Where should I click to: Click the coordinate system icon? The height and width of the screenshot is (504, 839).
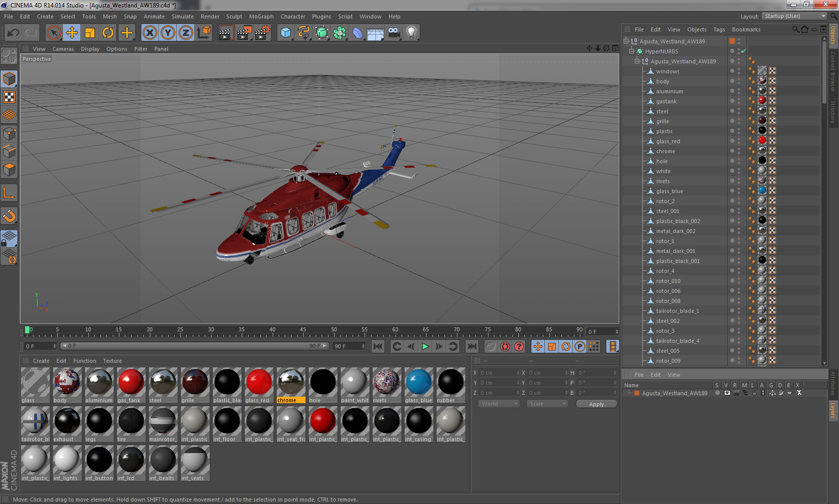204,33
